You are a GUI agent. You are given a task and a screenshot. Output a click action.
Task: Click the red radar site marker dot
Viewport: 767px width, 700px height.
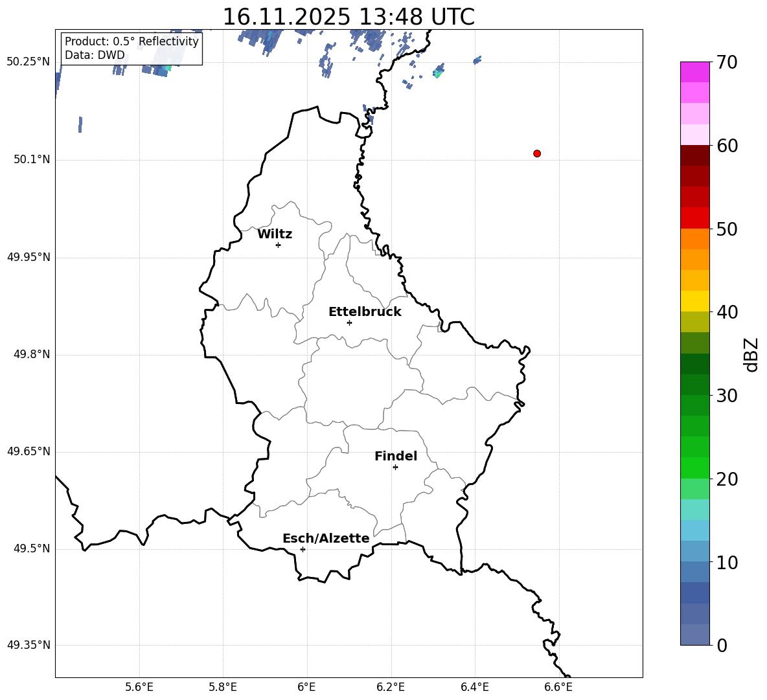[536, 153]
